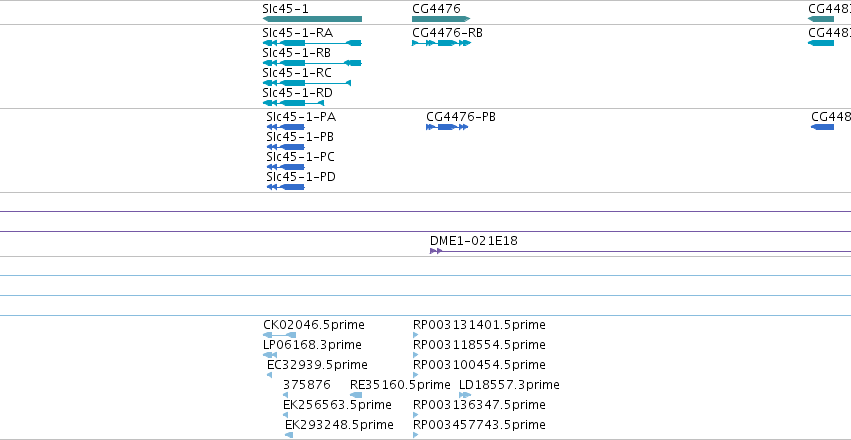The width and height of the screenshot is (851, 440).
Task: Select the Slc45-1-PC protein label
Action: pyautogui.click(x=301, y=157)
